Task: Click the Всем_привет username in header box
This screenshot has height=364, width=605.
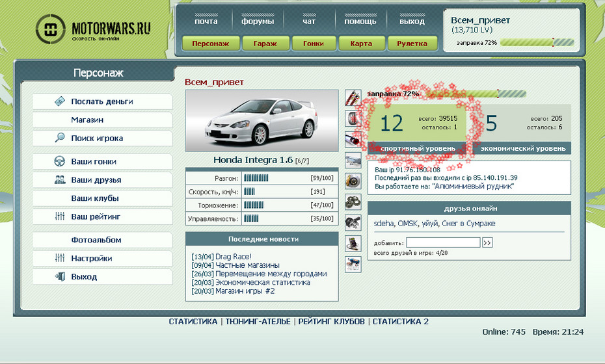Action: (480, 20)
